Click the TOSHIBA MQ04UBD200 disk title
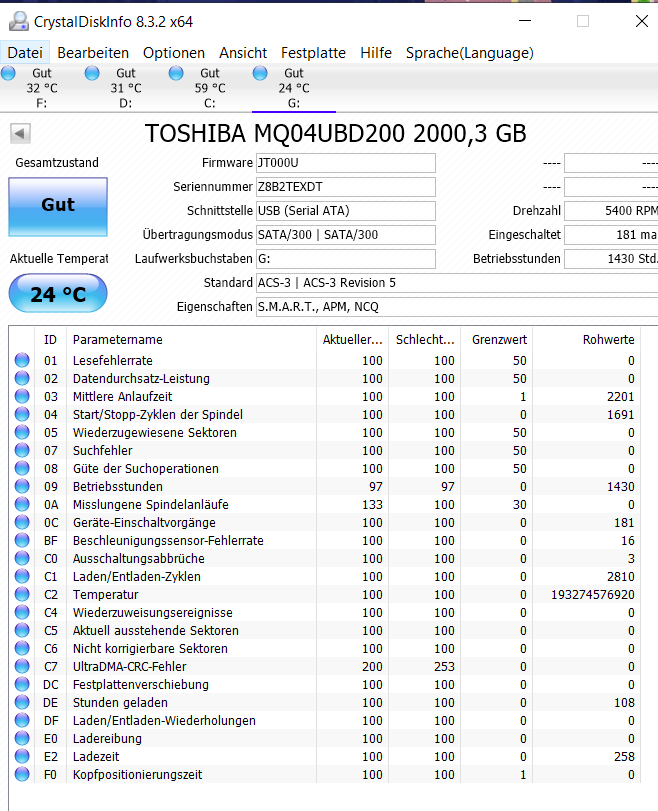 (x=335, y=133)
